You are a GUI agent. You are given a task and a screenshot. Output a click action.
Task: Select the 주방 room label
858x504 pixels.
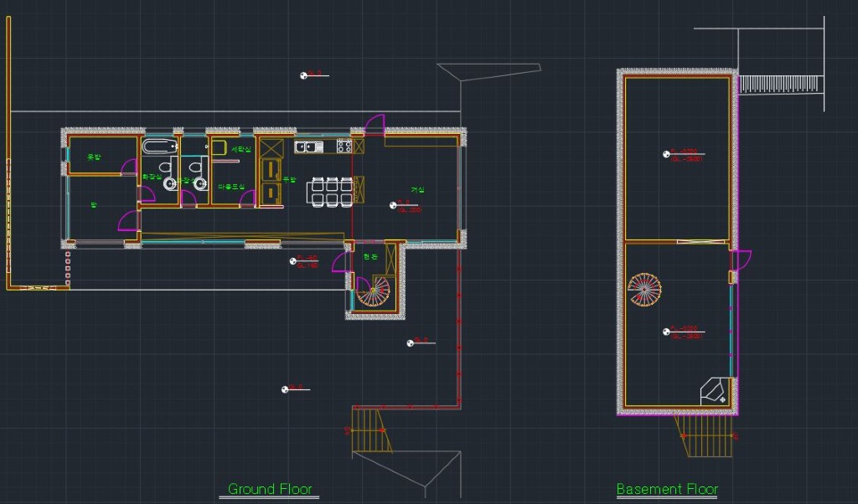[x=290, y=179]
